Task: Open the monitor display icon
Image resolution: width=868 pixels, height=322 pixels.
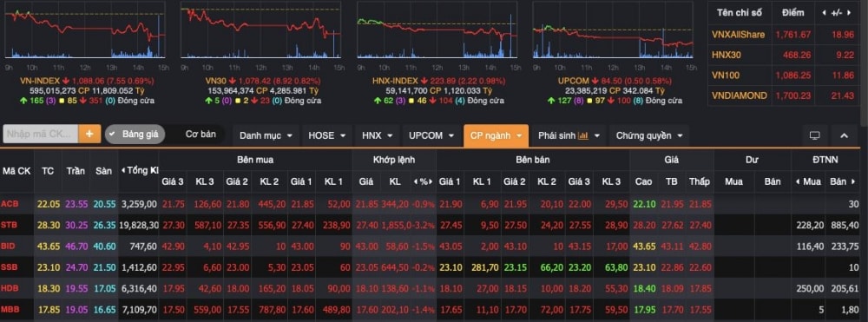Action: (814, 135)
